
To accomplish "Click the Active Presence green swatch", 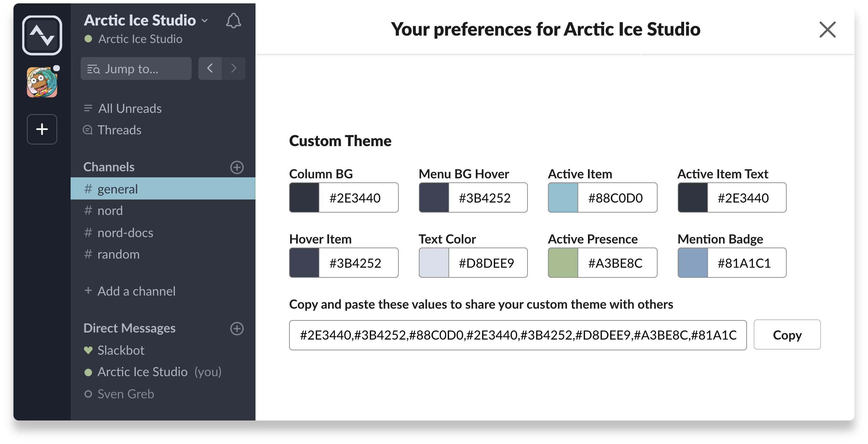I will pyautogui.click(x=563, y=263).
